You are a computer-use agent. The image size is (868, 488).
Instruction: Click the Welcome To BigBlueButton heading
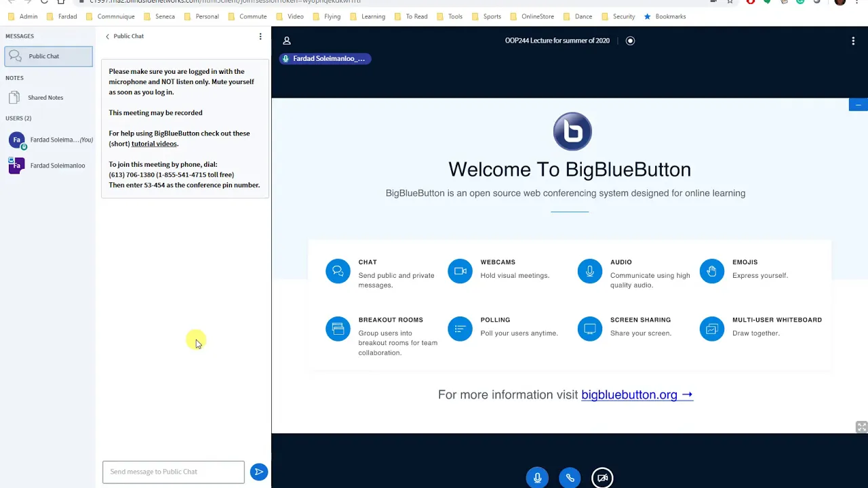[x=570, y=169]
